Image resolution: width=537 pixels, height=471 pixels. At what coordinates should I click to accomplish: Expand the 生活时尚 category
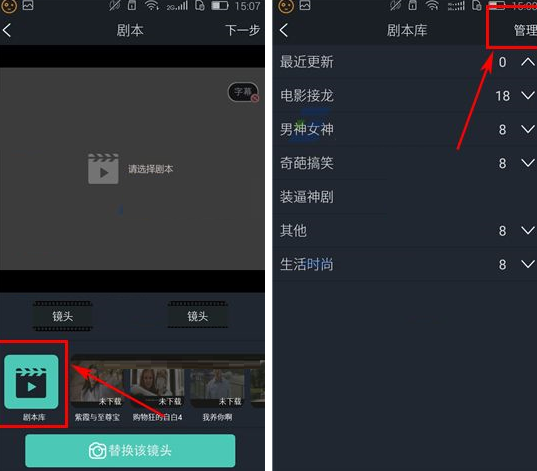click(x=528, y=264)
